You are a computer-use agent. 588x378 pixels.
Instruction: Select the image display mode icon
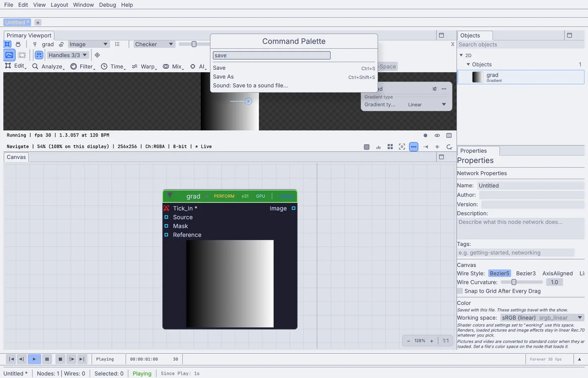click(x=9, y=55)
